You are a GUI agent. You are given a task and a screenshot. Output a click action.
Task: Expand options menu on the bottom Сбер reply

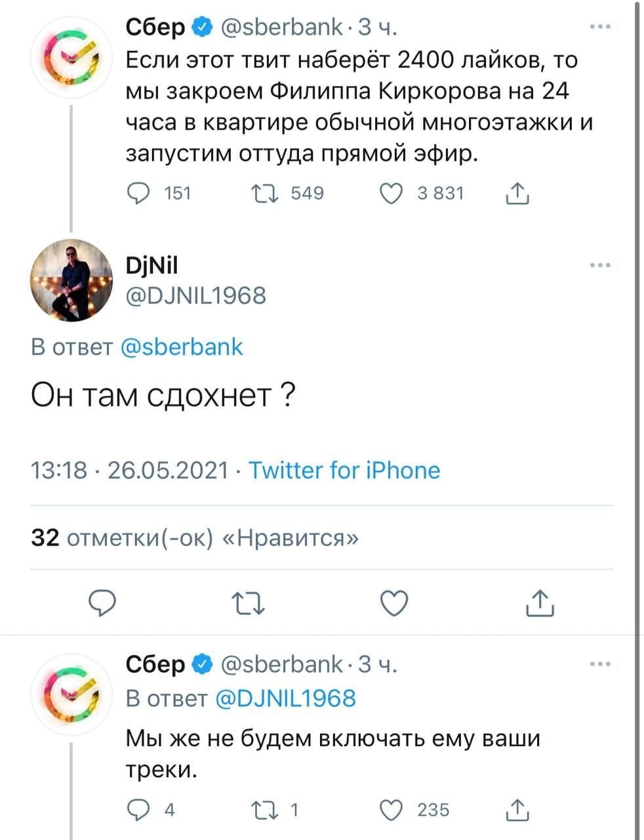600,665
